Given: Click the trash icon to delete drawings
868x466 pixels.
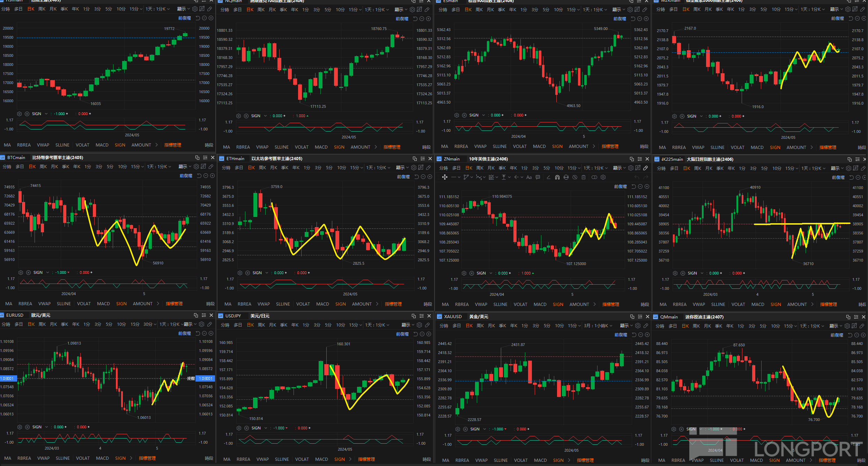Looking at the screenshot, I should click(x=584, y=177).
